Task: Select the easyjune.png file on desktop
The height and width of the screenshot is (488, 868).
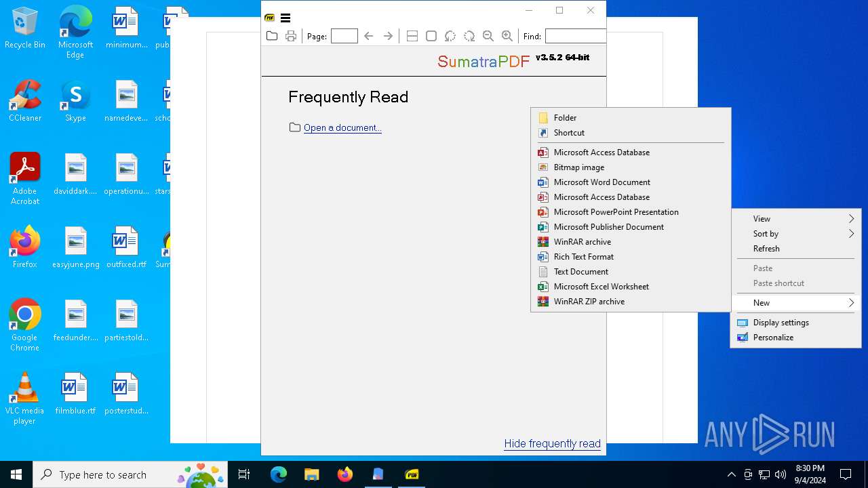Action: [75, 247]
